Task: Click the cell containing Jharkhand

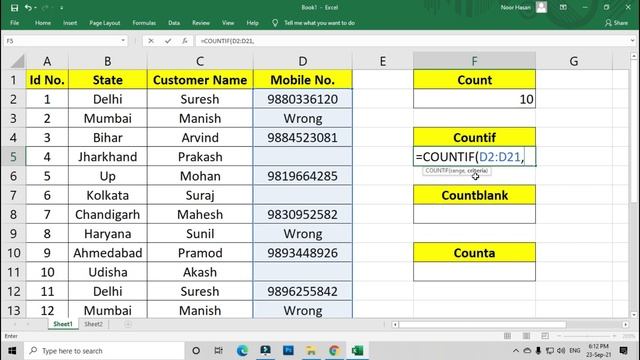Action: (x=108, y=157)
